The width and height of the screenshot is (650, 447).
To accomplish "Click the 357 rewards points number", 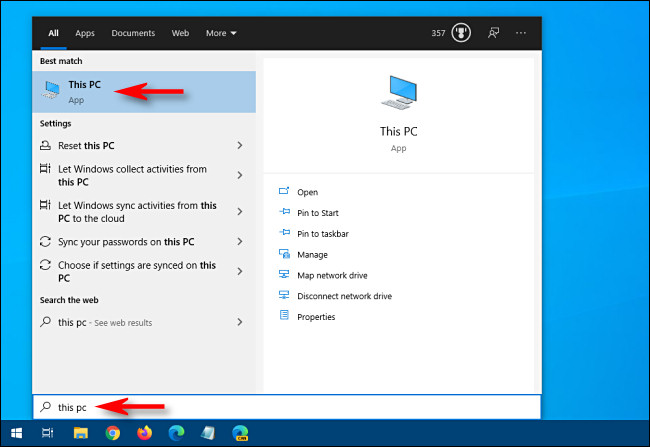I will pos(438,33).
